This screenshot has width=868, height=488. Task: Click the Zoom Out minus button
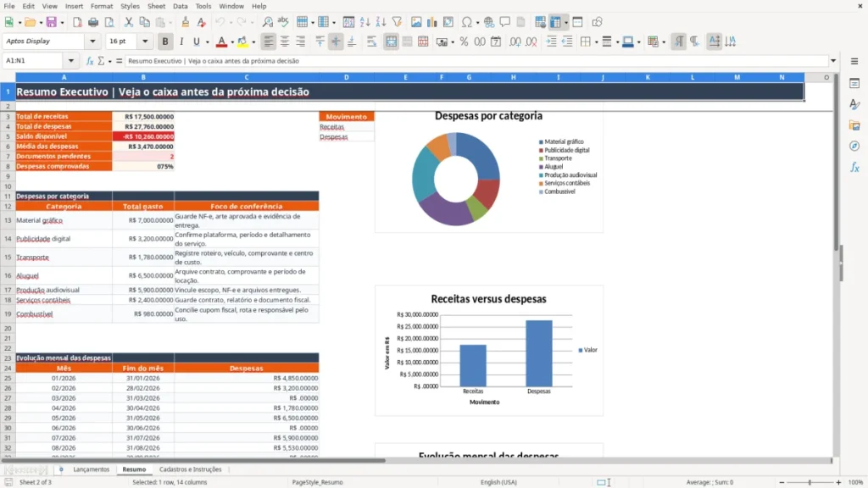(782, 482)
